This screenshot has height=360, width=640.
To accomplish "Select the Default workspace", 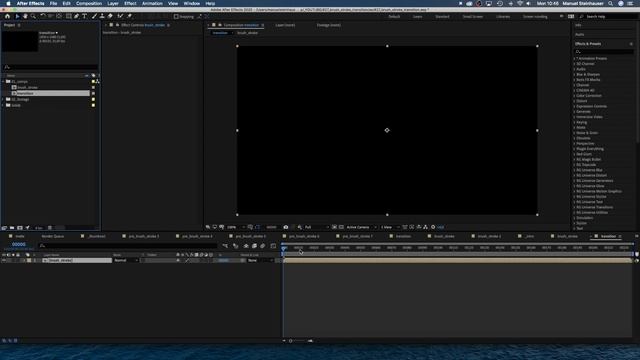I will [394, 17].
